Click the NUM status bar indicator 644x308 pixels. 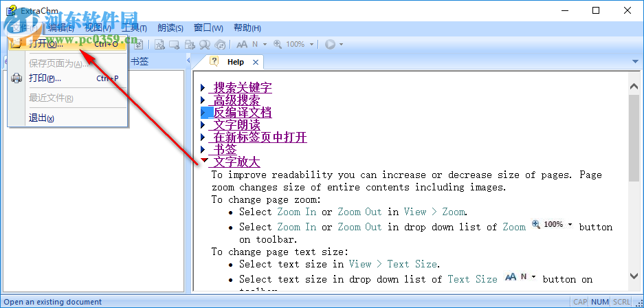[599, 302]
